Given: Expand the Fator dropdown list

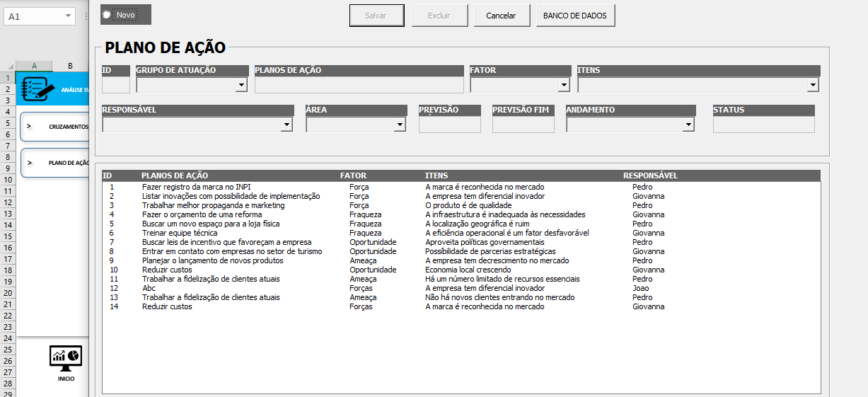Looking at the screenshot, I should 564,85.
